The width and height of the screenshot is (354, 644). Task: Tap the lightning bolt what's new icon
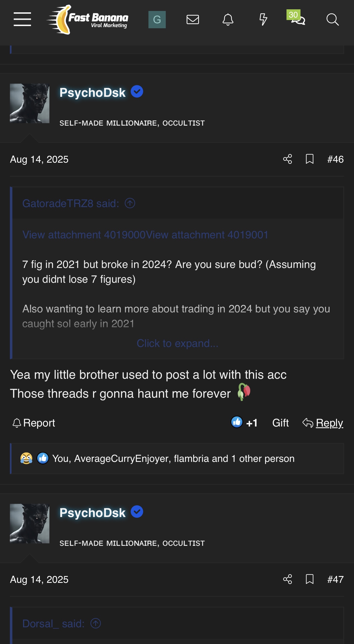pyautogui.click(x=263, y=19)
